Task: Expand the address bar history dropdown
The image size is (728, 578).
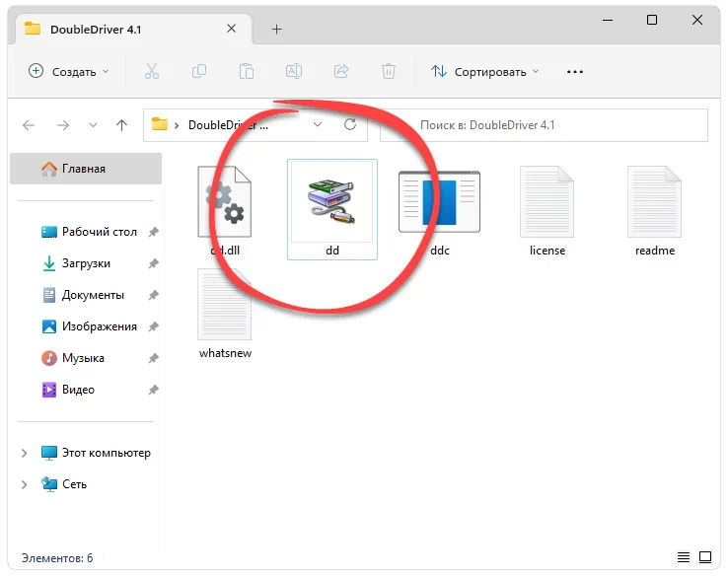Action: coord(318,124)
